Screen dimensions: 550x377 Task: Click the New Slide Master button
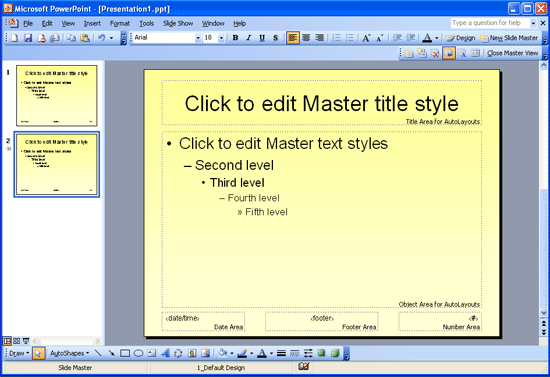509,38
